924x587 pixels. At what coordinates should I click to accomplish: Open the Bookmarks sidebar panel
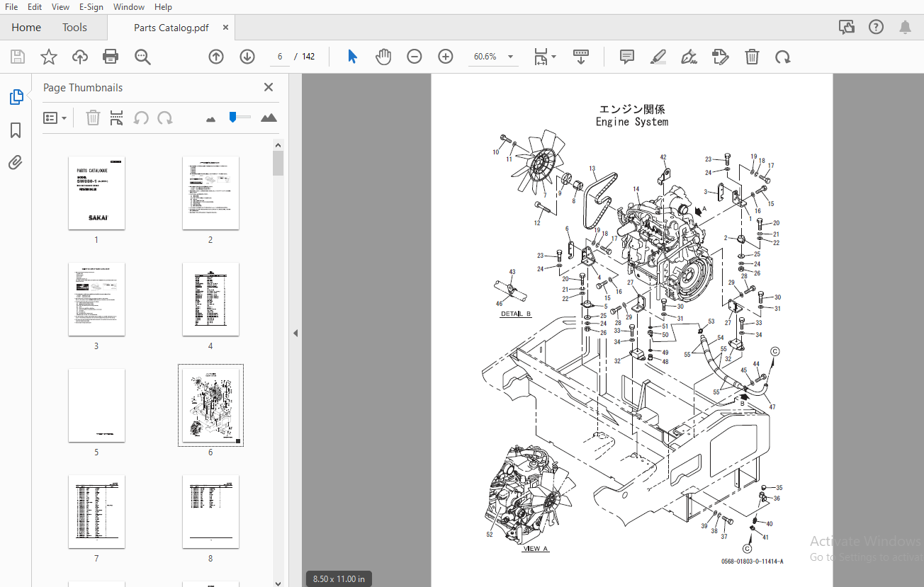(16, 130)
